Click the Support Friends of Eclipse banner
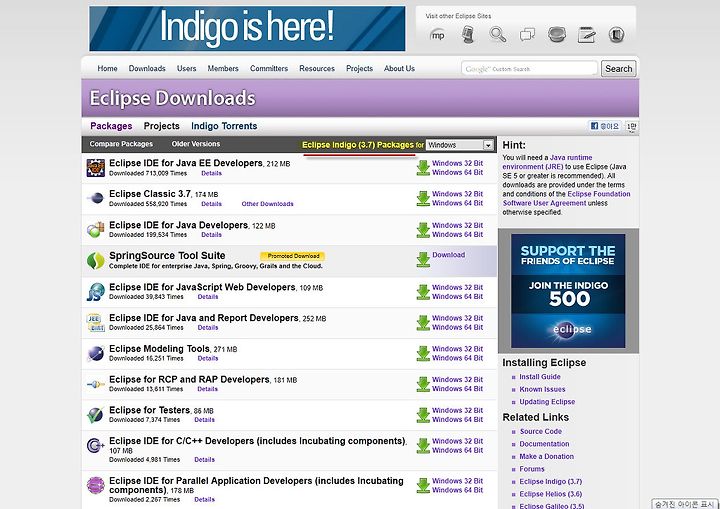720x509 pixels. (x=568, y=291)
